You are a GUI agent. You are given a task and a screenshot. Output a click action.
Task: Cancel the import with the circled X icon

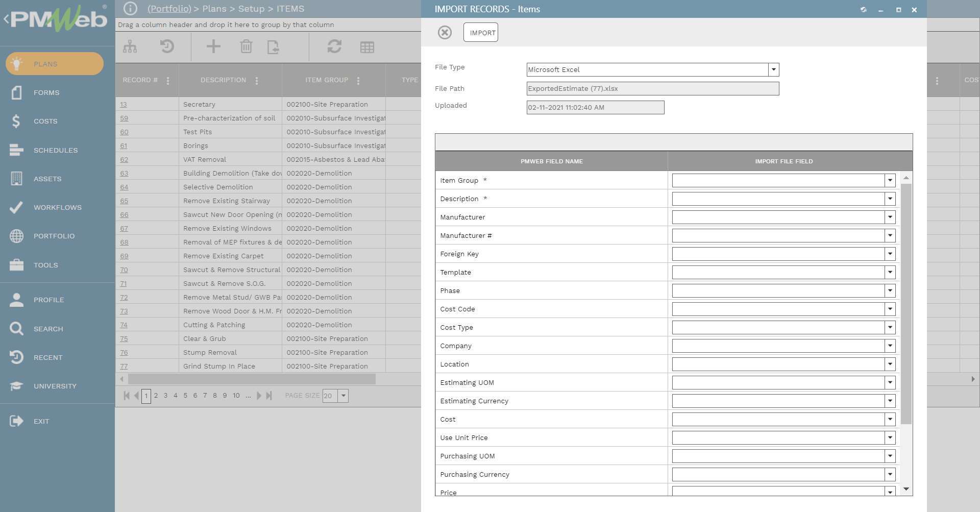pos(445,32)
